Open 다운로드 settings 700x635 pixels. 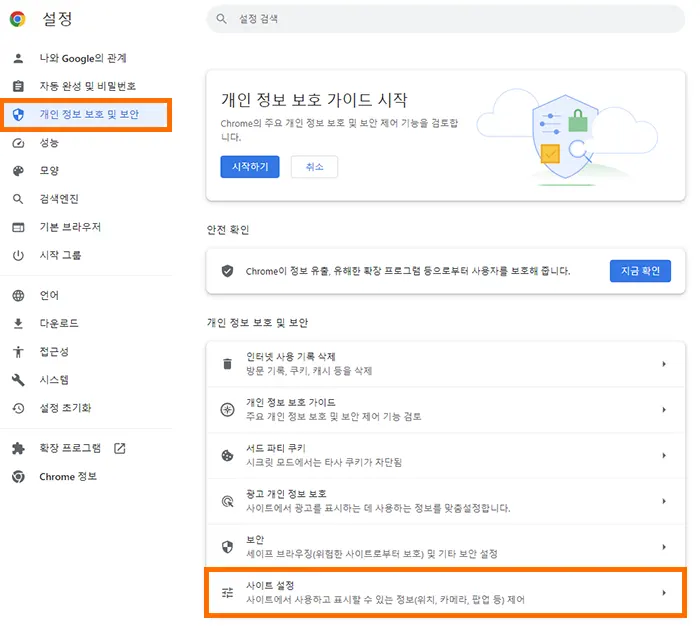(59, 323)
